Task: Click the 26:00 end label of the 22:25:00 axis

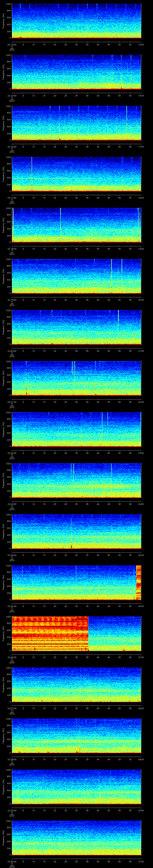Action: [141, 606]
